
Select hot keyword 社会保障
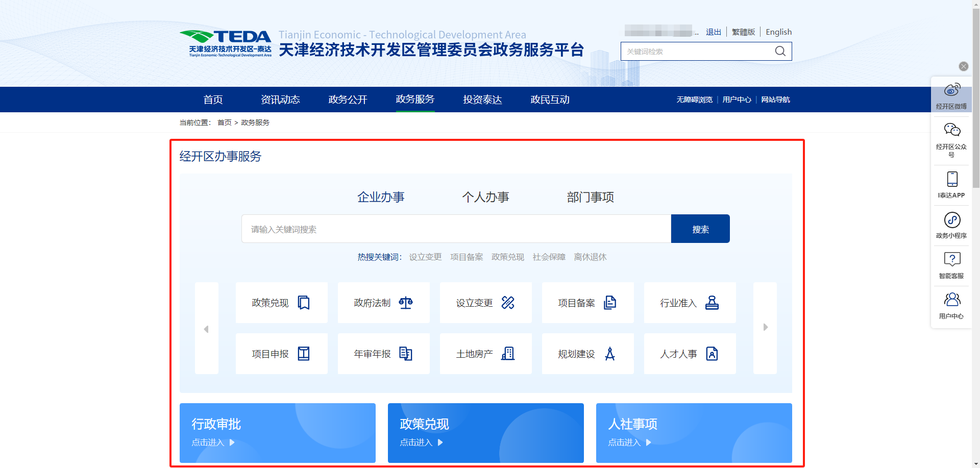tap(549, 257)
